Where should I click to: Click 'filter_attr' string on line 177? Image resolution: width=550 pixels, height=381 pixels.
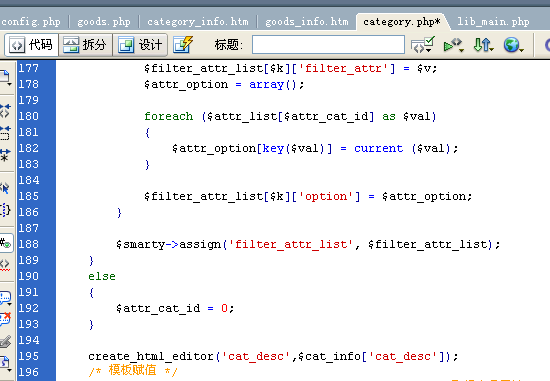tap(343, 68)
